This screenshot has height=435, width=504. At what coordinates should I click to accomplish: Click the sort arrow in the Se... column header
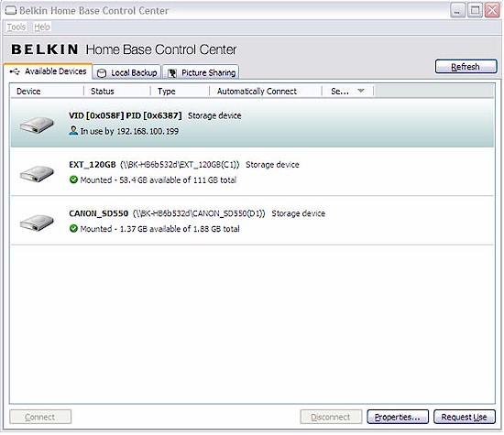[x=361, y=91]
